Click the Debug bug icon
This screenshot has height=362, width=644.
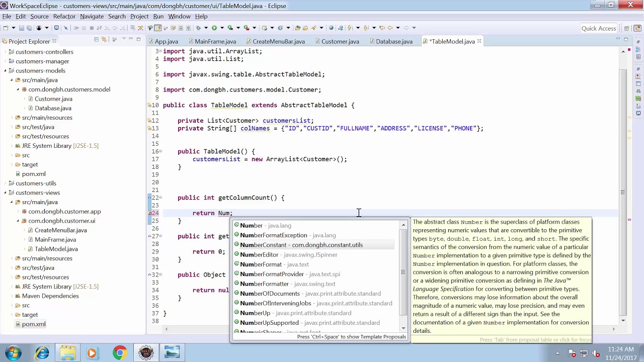tap(198, 28)
